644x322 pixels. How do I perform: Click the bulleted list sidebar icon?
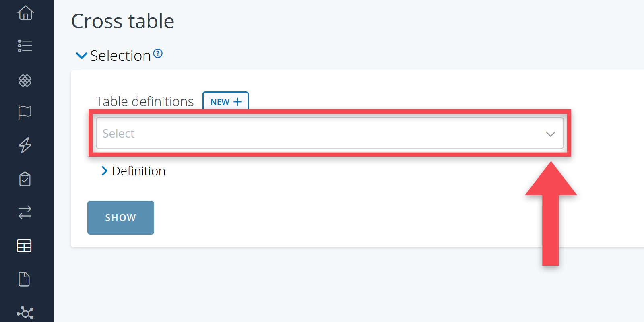(x=25, y=45)
